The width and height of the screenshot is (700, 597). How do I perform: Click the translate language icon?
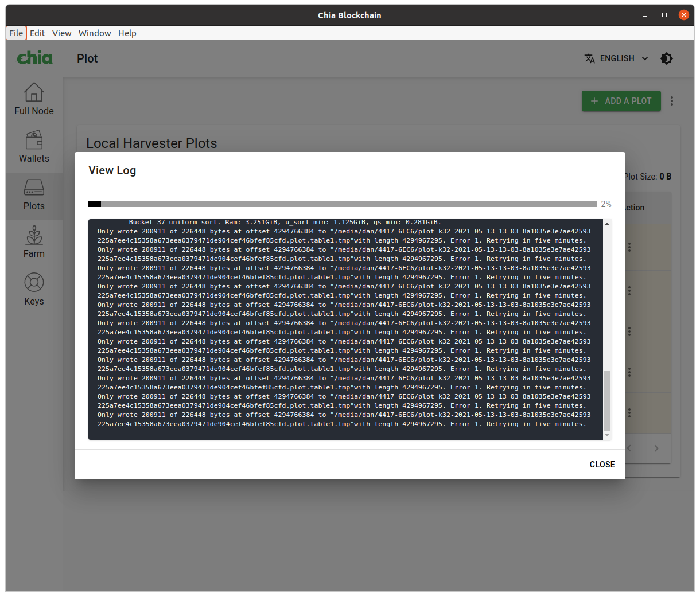pyautogui.click(x=590, y=58)
